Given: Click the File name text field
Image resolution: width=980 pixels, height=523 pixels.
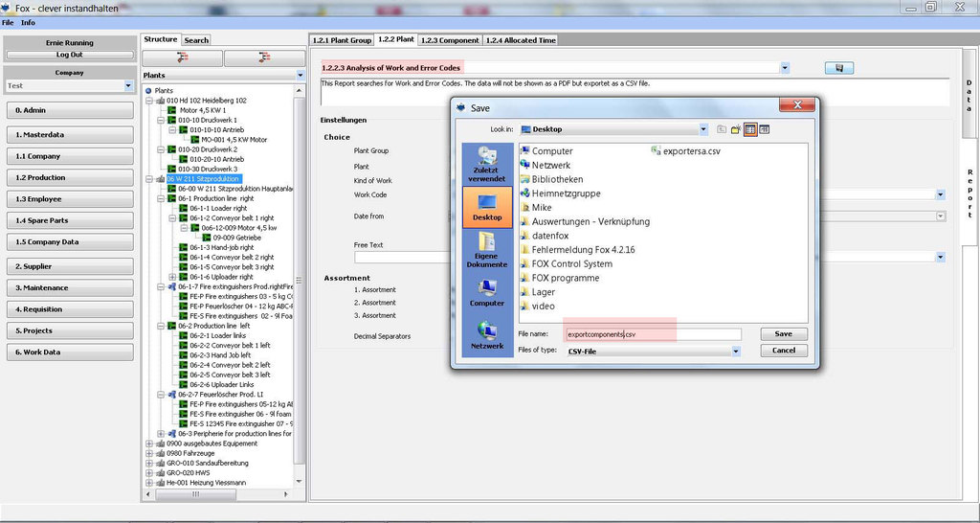Looking at the screenshot, I should click(653, 335).
